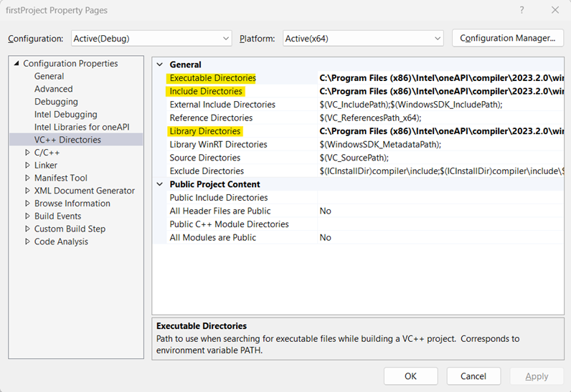This screenshot has height=392, width=571.
Task: Select the Include Directories property
Action: [x=206, y=92]
